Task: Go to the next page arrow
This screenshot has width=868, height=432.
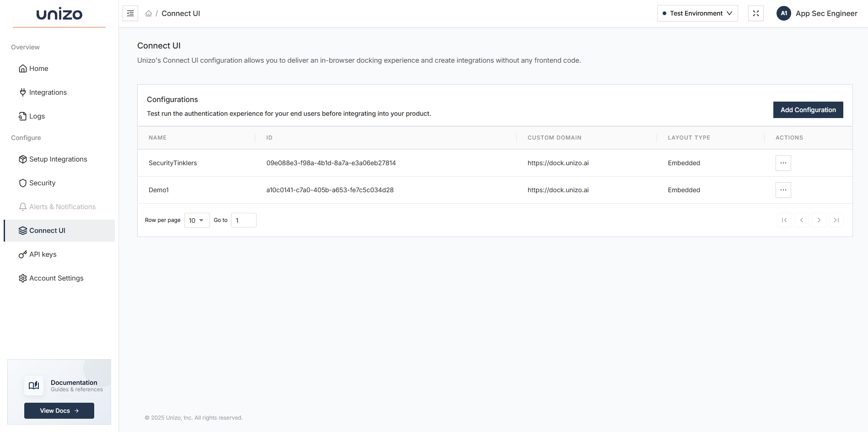Action: pos(819,220)
